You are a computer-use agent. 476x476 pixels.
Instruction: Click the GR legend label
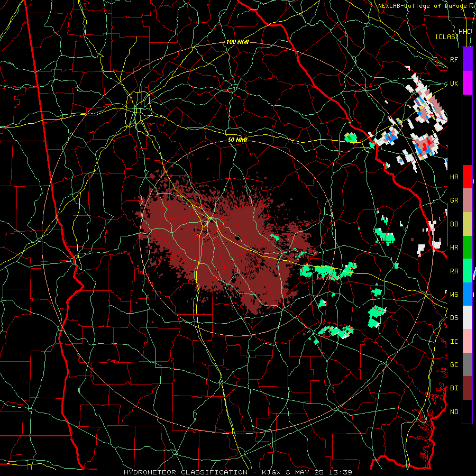(454, 200)
